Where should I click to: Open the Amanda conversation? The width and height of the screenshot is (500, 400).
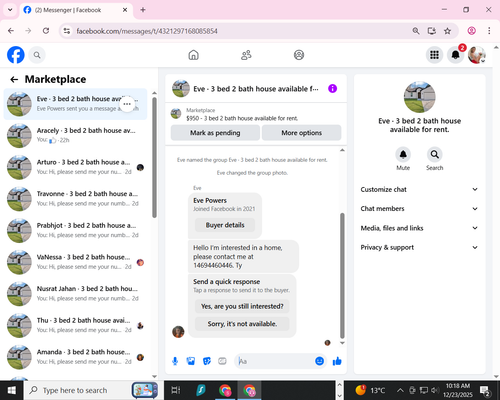coord(75,357)
